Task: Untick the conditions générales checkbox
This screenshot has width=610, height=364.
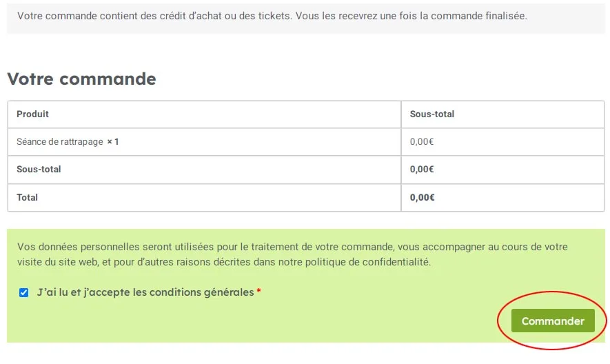Action: click(23, 292)
